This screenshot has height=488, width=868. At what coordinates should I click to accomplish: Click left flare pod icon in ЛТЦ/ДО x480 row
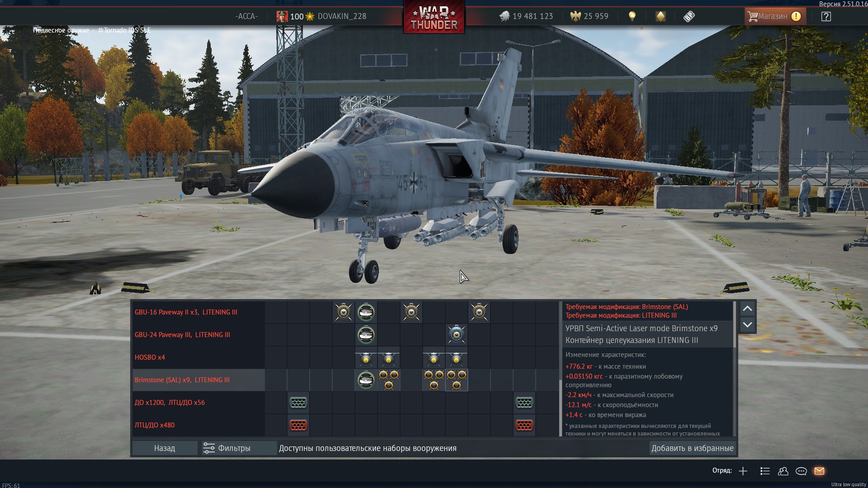click(x=298, y=425)
